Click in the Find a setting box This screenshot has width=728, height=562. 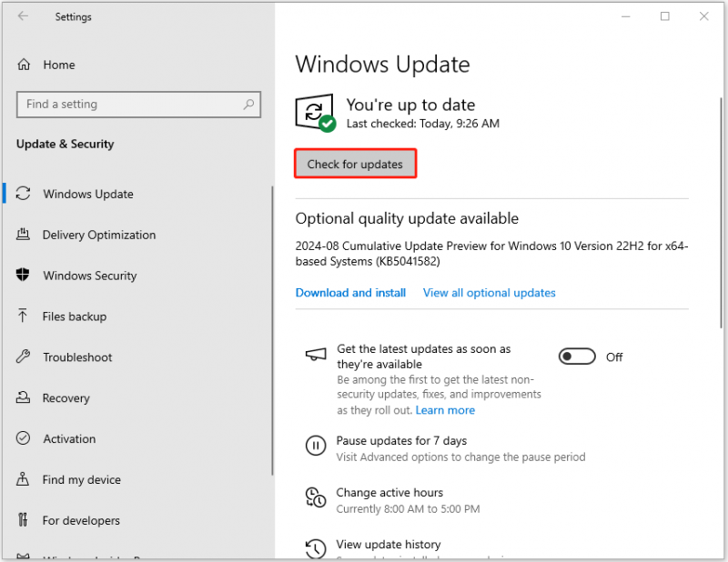(x=139, y=105)
